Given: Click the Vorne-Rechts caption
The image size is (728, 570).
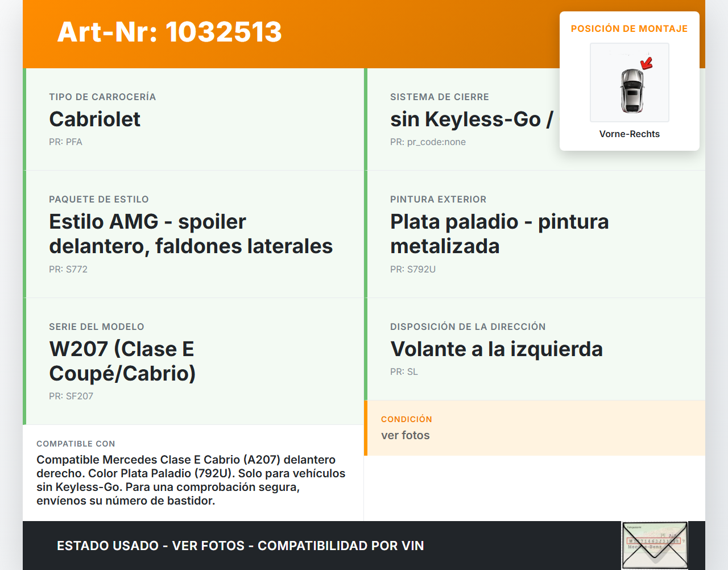Looking at the screenshot, I should point(630,134).
